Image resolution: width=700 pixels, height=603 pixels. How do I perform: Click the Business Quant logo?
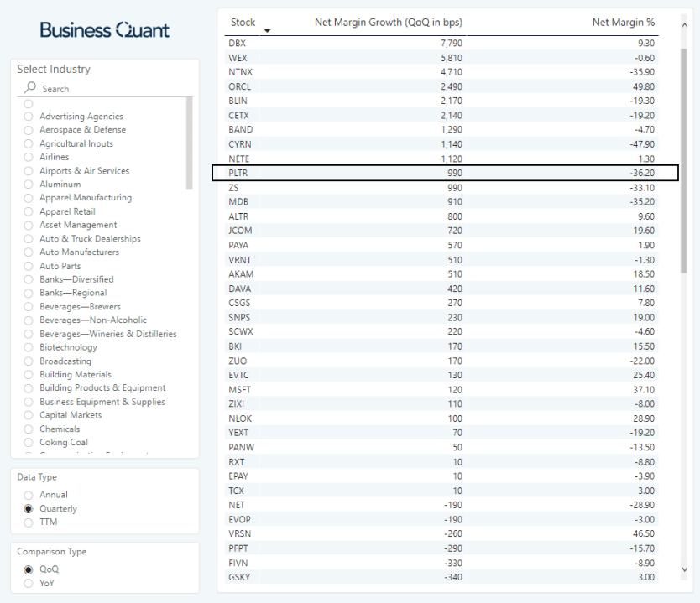click(104, 30)
